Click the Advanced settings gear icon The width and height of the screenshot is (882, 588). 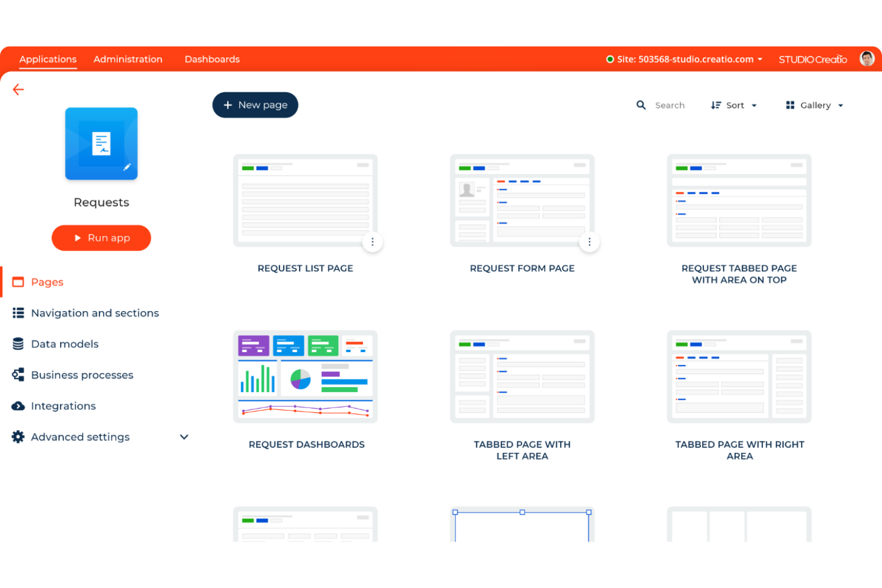17,437
